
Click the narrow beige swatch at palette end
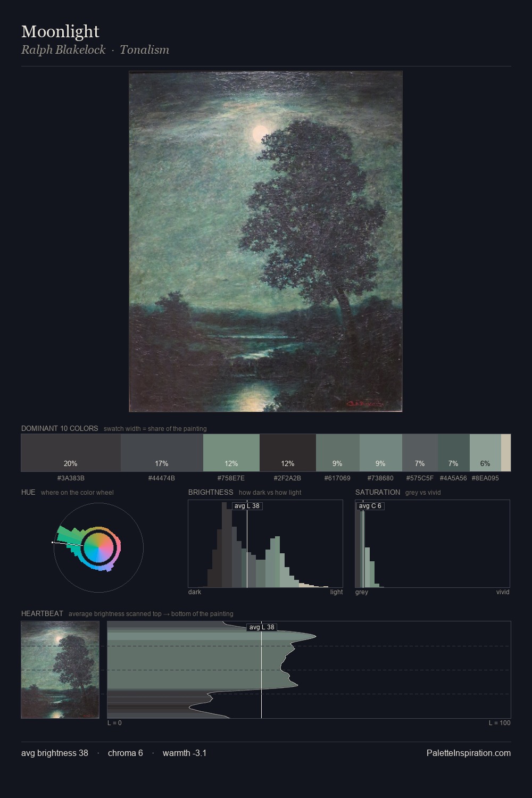506,453
